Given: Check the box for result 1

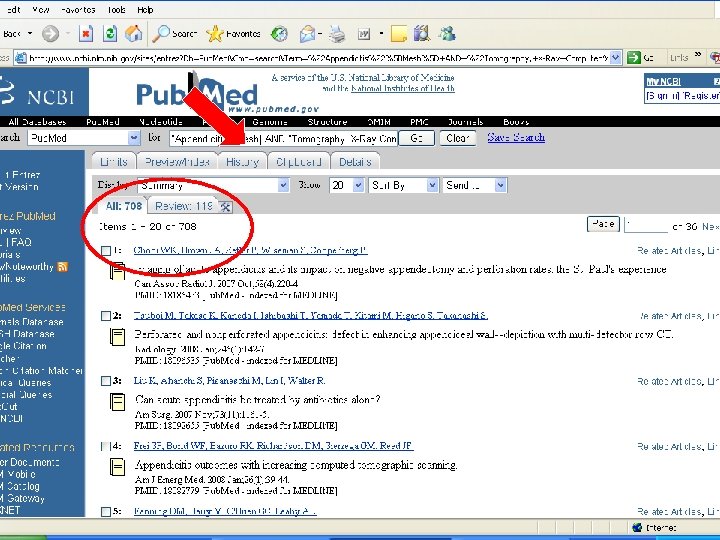Looking at the screenshot, I should pyautogui.click(x=106, y=251).
